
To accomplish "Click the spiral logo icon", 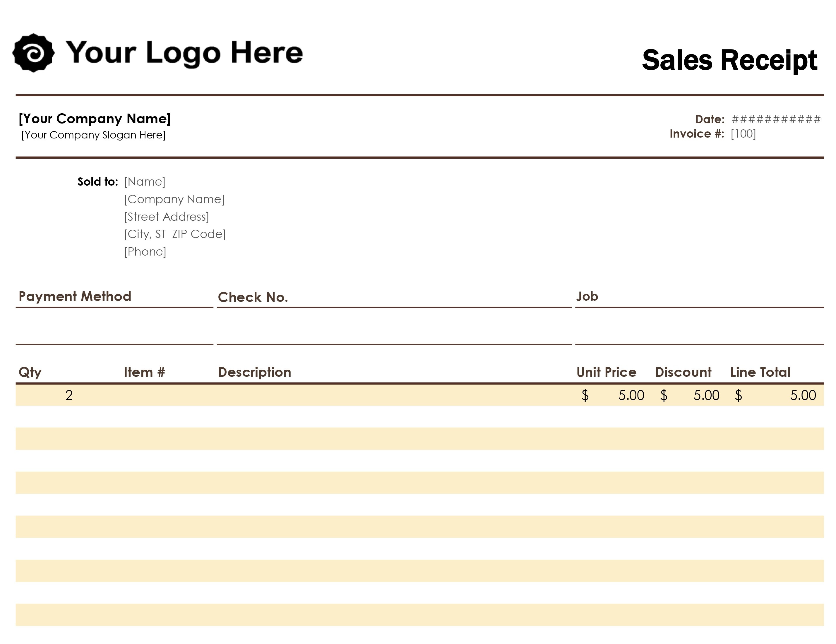I will tap(33, 53).
